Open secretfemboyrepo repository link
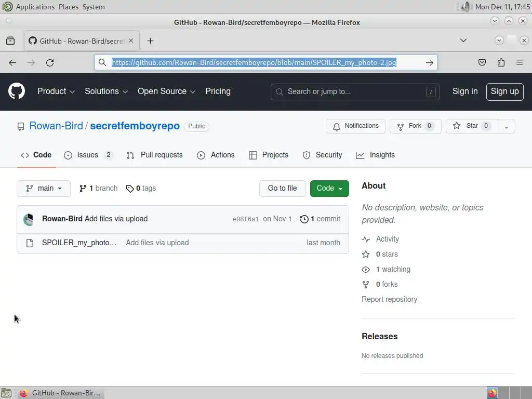532x399 pixels. (135, 126)
